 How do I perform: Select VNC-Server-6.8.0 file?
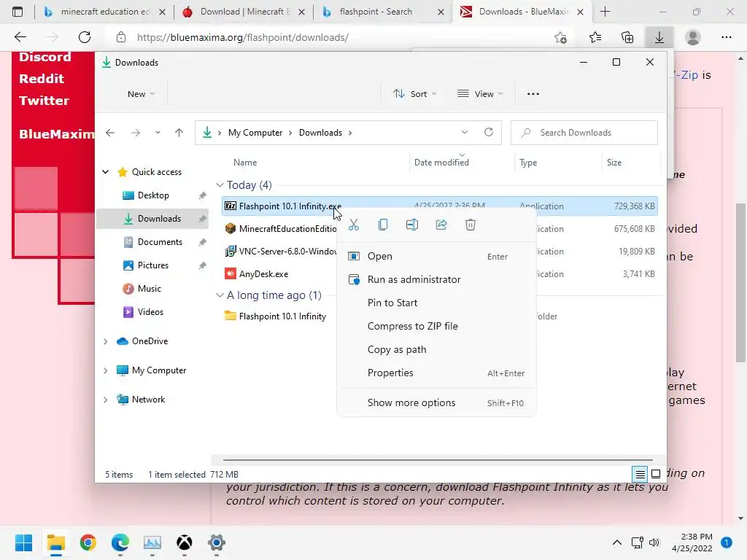click(x=281, y=252)
